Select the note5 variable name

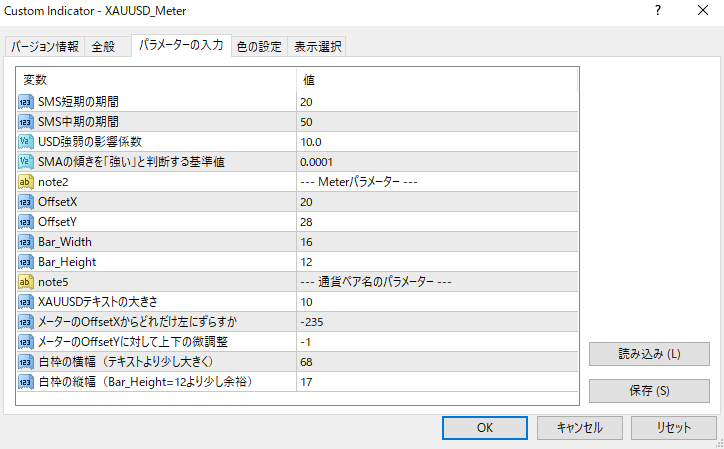(53, 282)
